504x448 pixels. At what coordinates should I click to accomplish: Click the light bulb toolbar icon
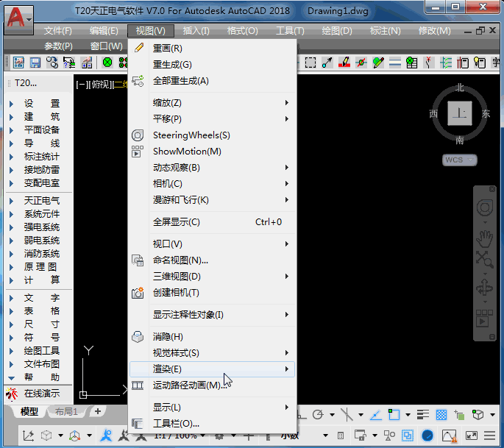coord(480,63)
